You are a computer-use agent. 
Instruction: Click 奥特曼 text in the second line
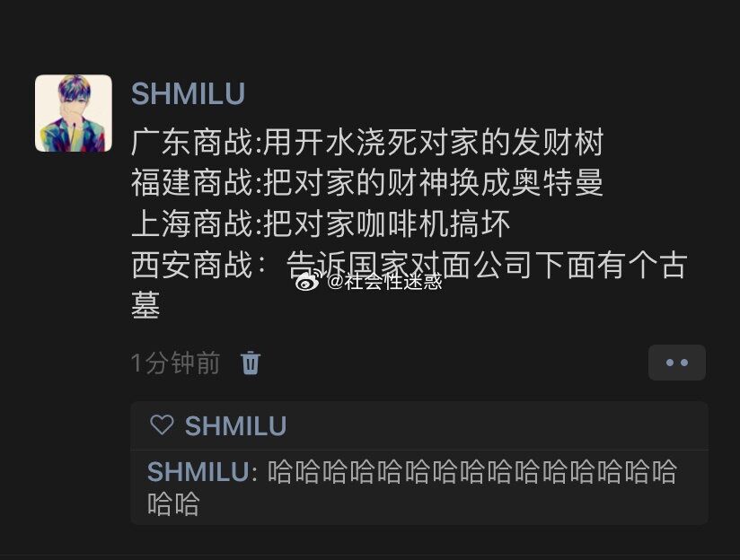[x=558, y=182]
